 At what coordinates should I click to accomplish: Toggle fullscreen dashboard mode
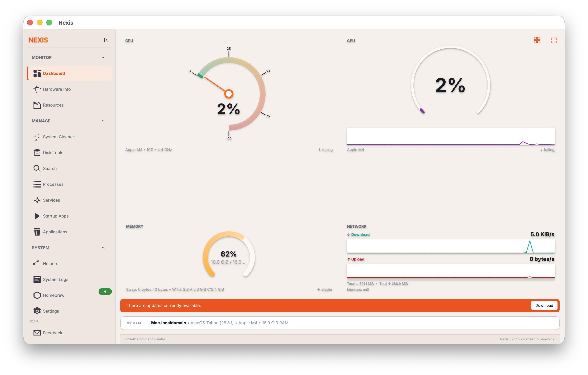554,40
